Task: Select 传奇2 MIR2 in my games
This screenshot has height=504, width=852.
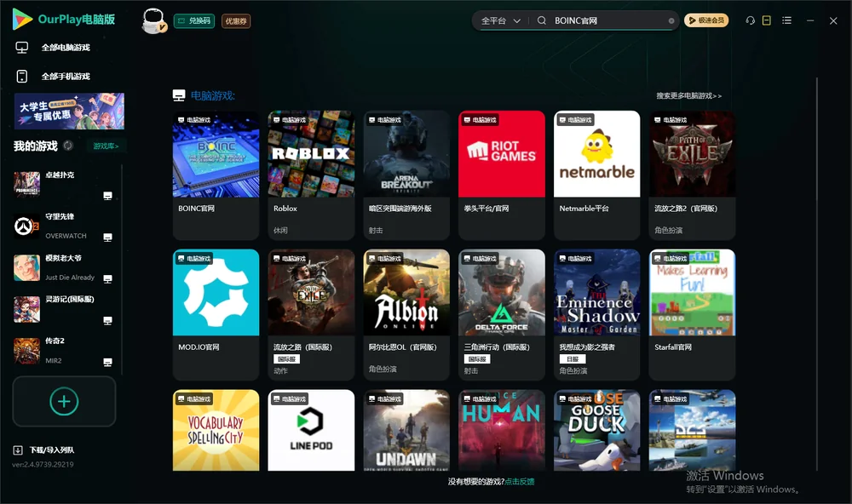Action: [x=63, y=351]
